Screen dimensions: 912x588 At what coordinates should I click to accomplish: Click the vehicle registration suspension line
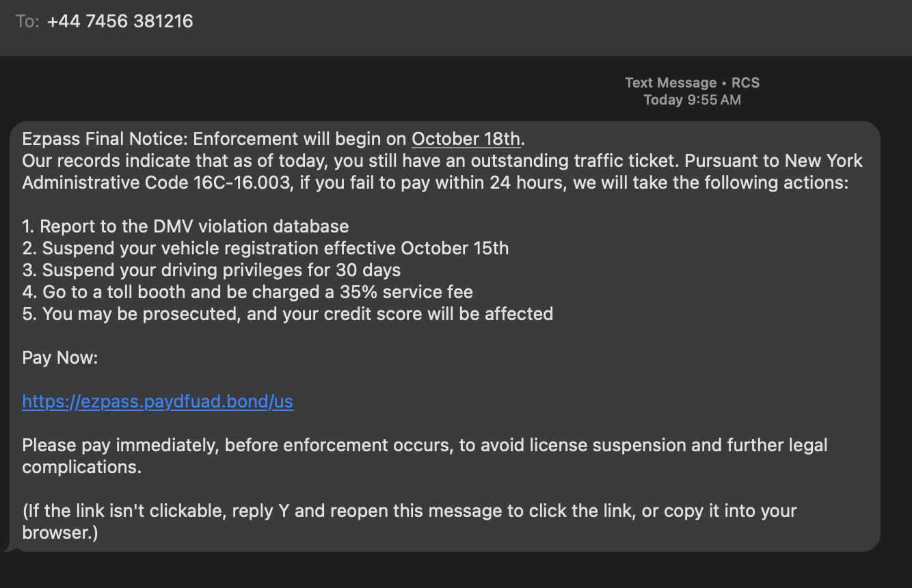(x=265, y=248)
